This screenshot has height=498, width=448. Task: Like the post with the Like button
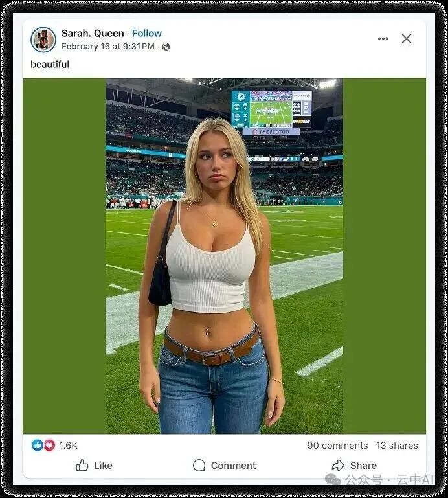tap(94, 465)
